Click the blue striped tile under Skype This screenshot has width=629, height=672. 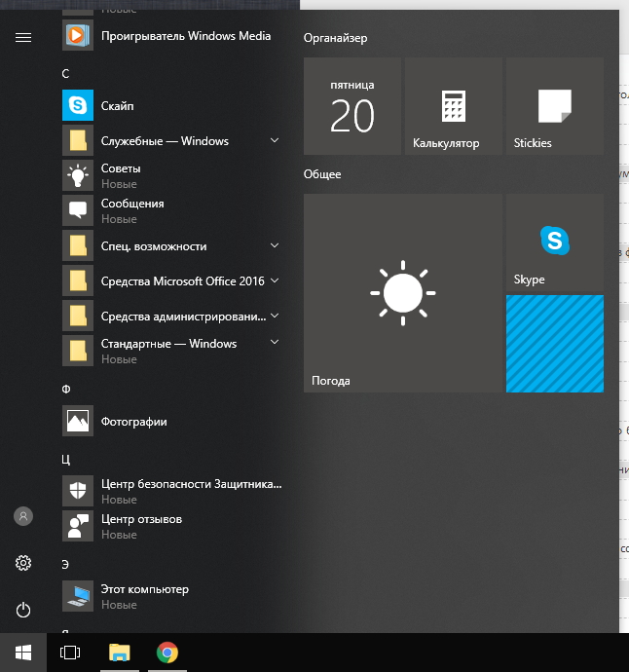(x=555, y=344)
